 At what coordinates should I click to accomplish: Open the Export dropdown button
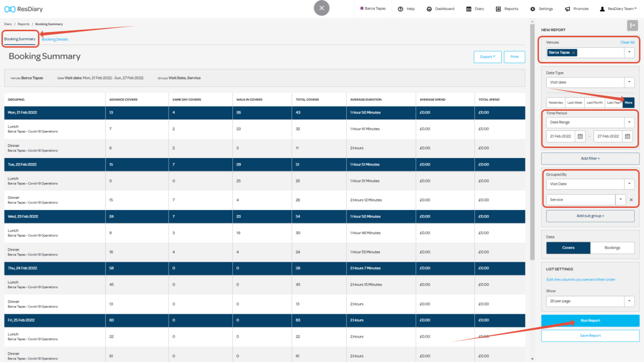487,57
